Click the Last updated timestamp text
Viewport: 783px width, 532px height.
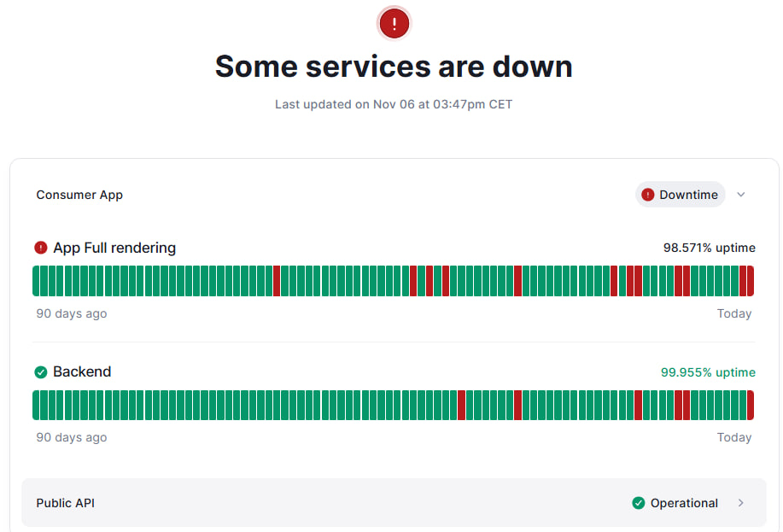394,104
